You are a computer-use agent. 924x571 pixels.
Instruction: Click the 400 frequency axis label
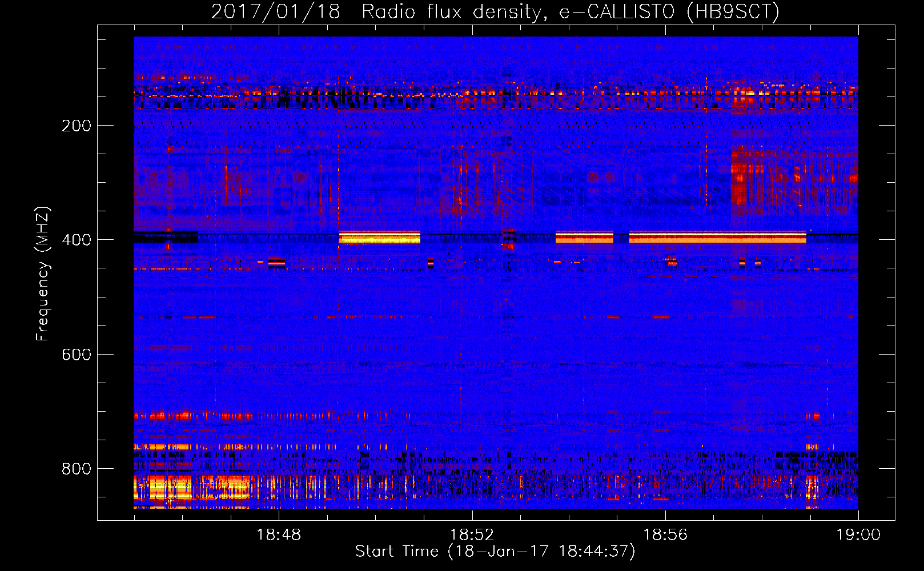[x=77, y=240]
